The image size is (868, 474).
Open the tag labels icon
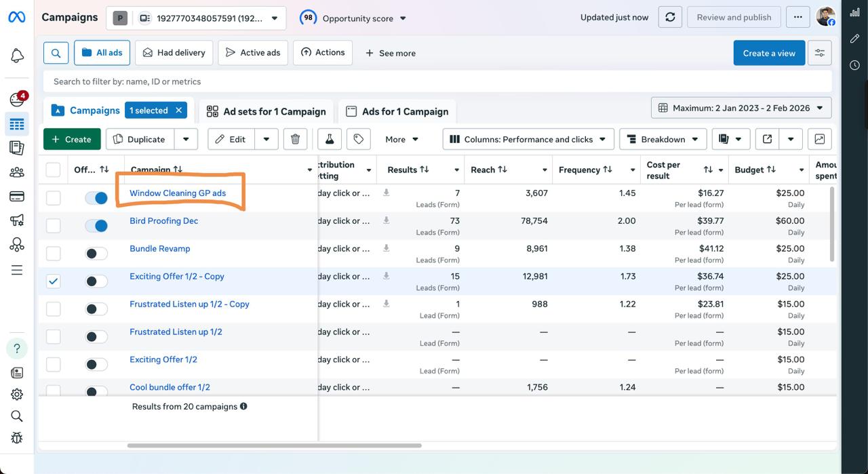point(359,139)
